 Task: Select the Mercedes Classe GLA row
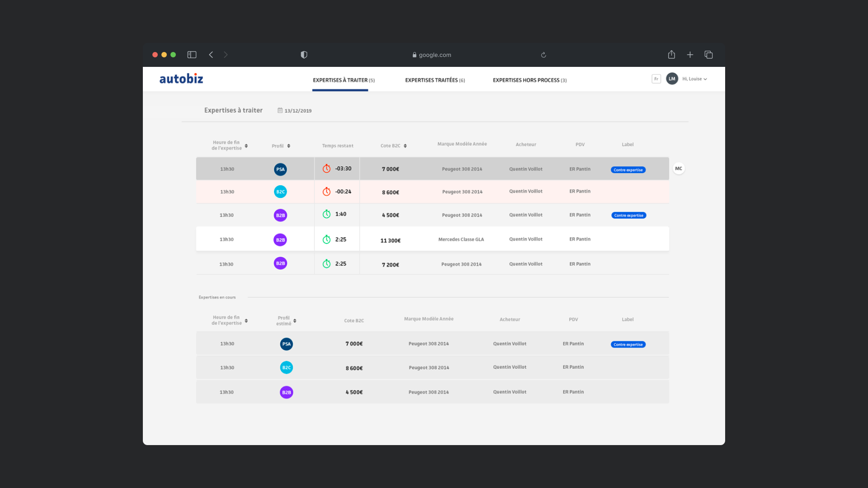[461, 239]
